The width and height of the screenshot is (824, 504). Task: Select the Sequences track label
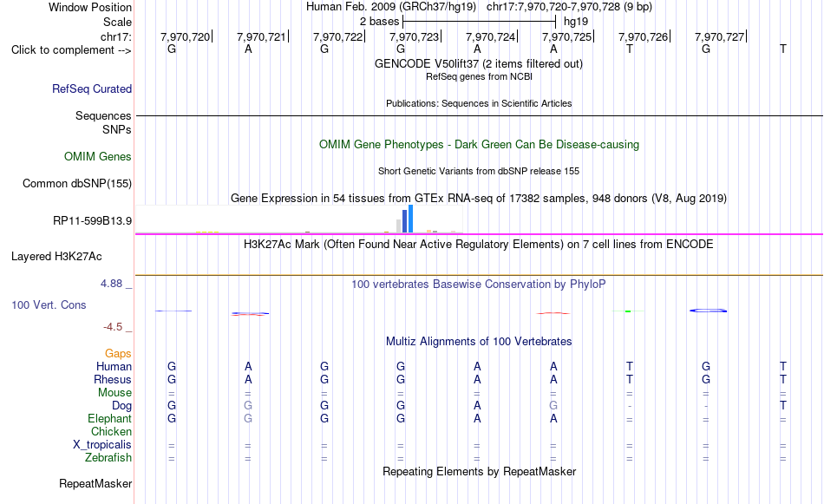click(103, 115)
